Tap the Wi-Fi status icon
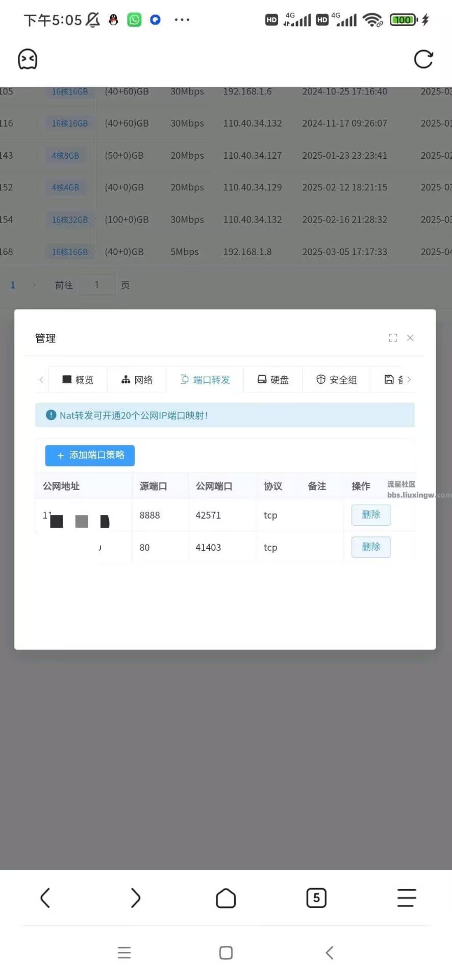The image size is (452, 980). click(x=373, y=20)
